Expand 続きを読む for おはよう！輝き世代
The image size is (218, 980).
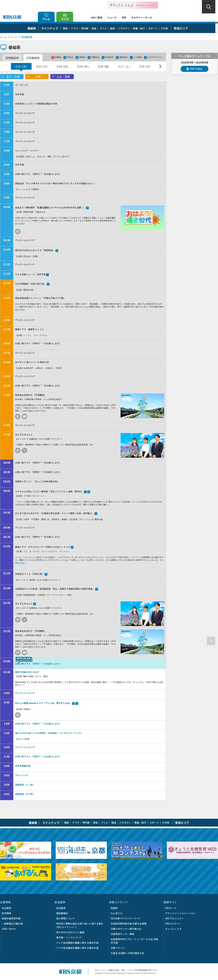[x=20, y=224]
